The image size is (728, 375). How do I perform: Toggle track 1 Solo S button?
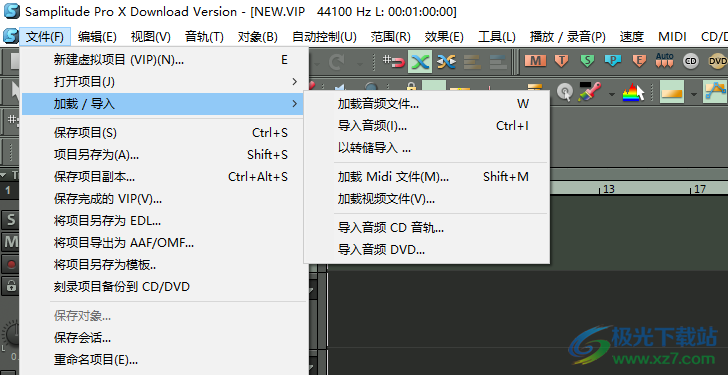(x=10, y=220)
